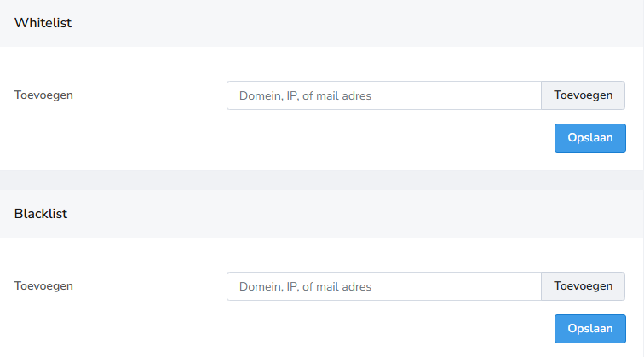Screen dimensions: 644x357
Task: Save the Blacklist with Opslaan
Action: (589, 329)
